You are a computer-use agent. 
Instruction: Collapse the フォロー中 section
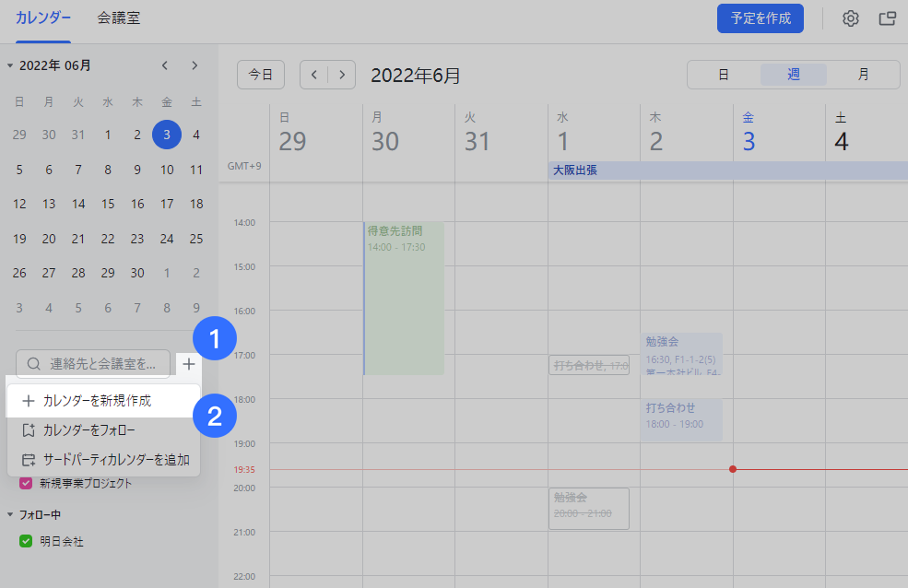click(10, 515)
